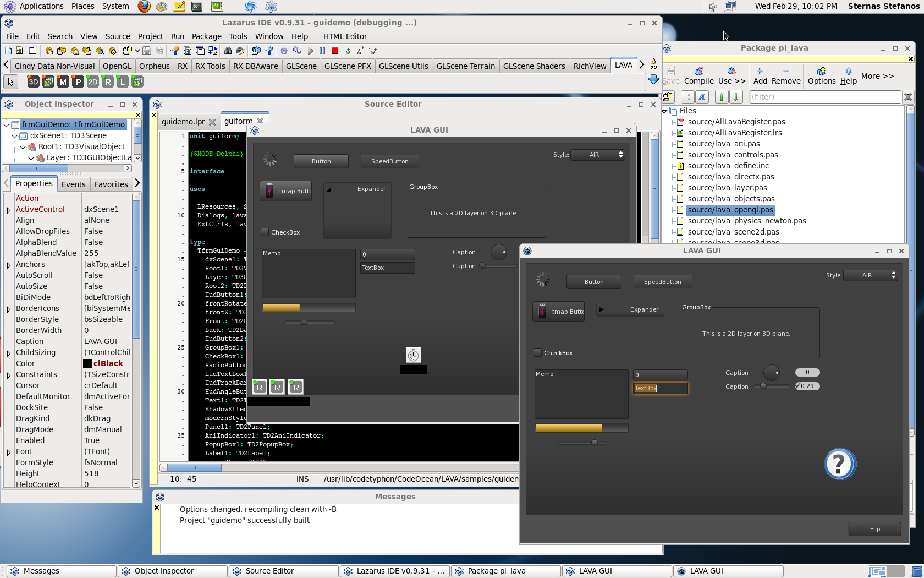
Task: Pick the R component from LAVA palette
Action: pos(108,81)
